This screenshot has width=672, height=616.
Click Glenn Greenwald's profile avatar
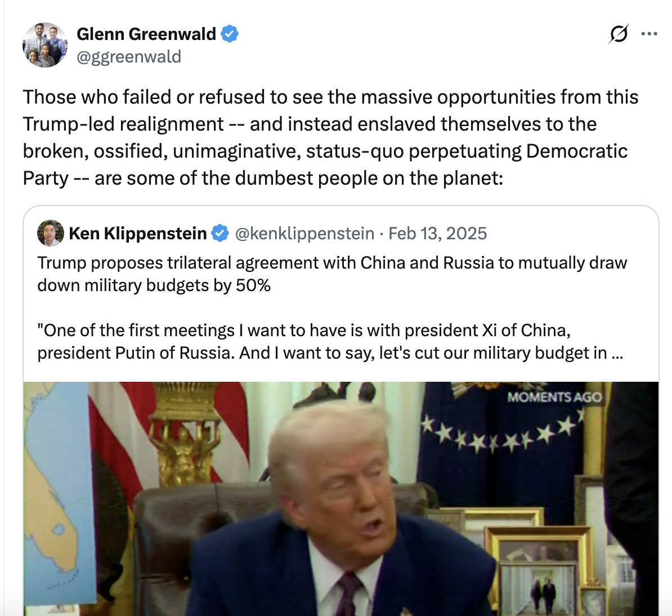click(x=45, y=45)
